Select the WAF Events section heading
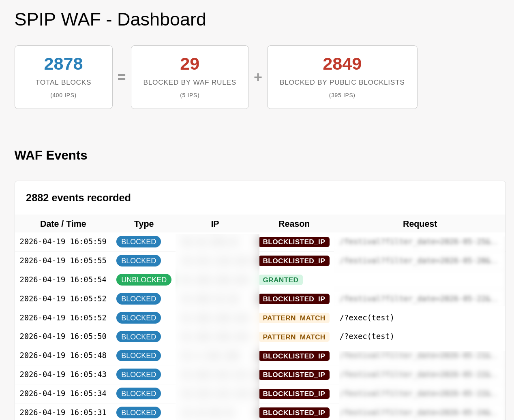514x420 pixels. pos(51,156)
